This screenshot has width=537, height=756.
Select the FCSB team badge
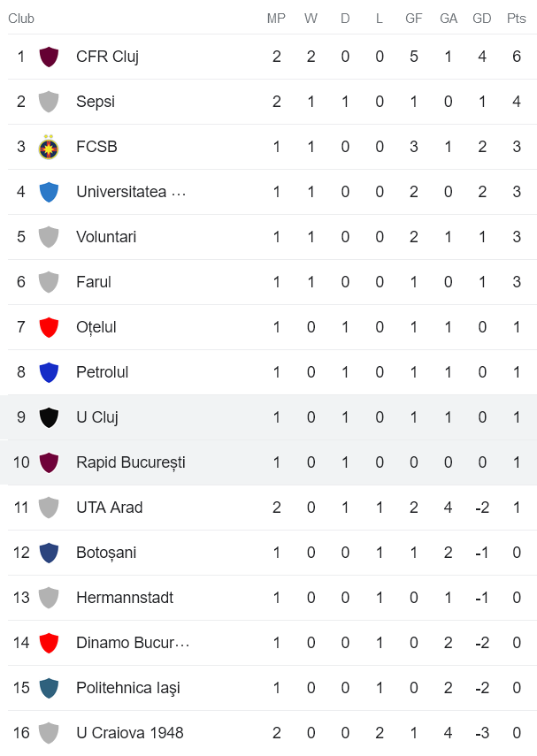coord(50,146)
